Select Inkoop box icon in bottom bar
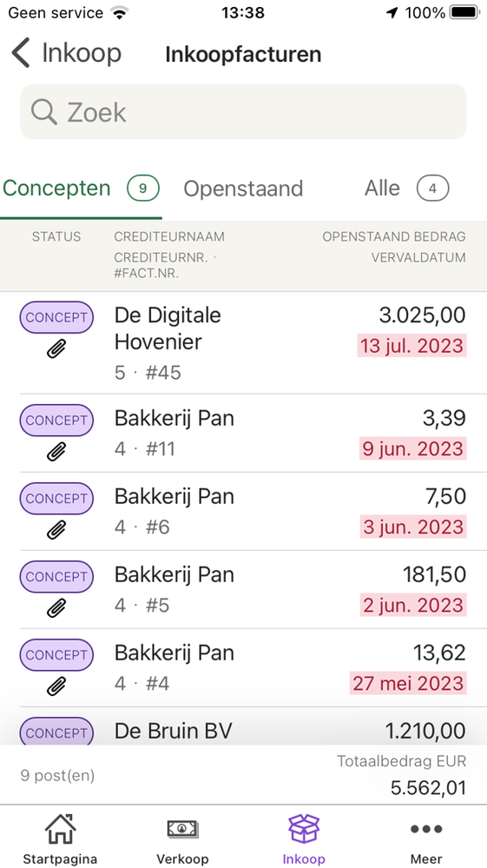The width and height of the screenshot is (487, 868). pyautogui.click(x=304, y=829)
